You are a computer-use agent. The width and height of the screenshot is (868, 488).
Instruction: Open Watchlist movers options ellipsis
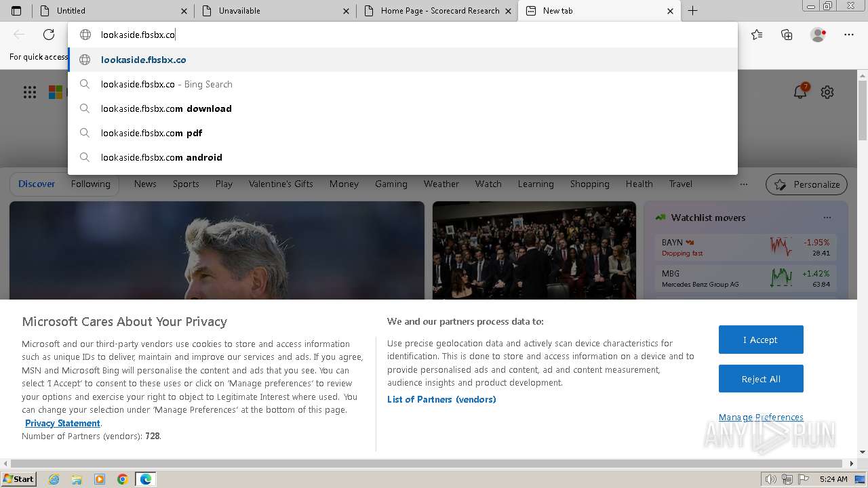pyautogui.click(x=827, y=218)
